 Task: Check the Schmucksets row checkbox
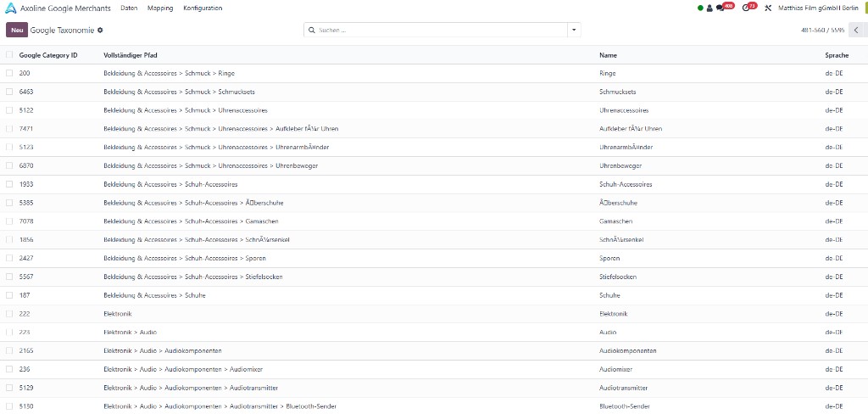click(x=9, y=92)
